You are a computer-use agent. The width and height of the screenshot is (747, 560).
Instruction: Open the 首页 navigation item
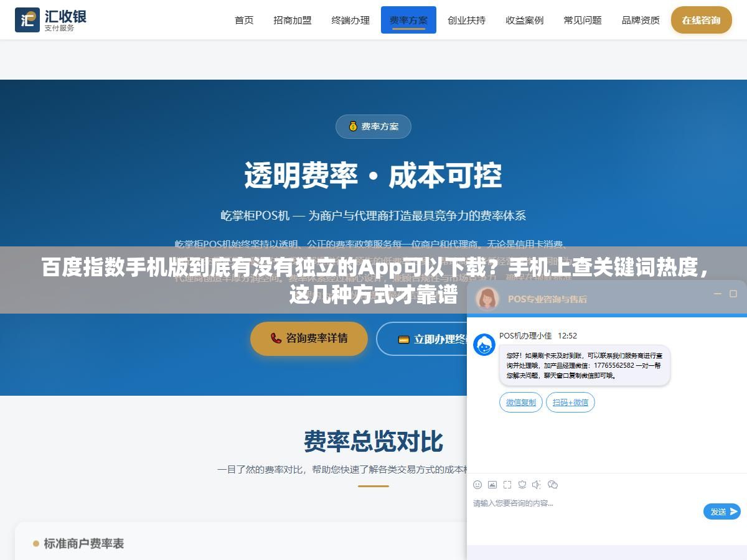click(244, 20)
